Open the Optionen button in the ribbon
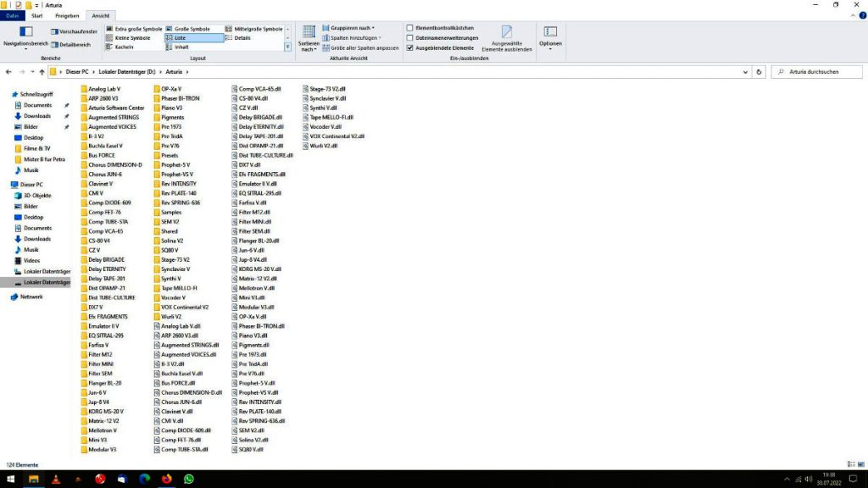The image size is (868, 488). pyautogui.click(x=550, y=37)
